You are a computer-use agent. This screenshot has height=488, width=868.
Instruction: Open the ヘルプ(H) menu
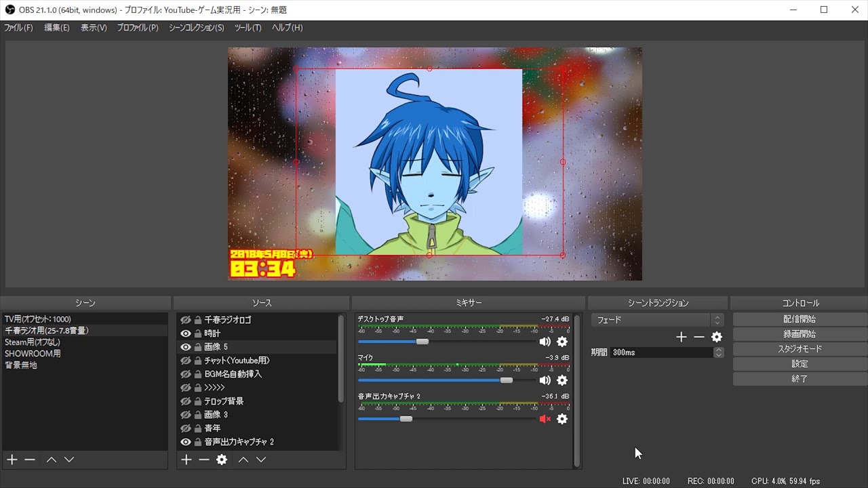287,28
